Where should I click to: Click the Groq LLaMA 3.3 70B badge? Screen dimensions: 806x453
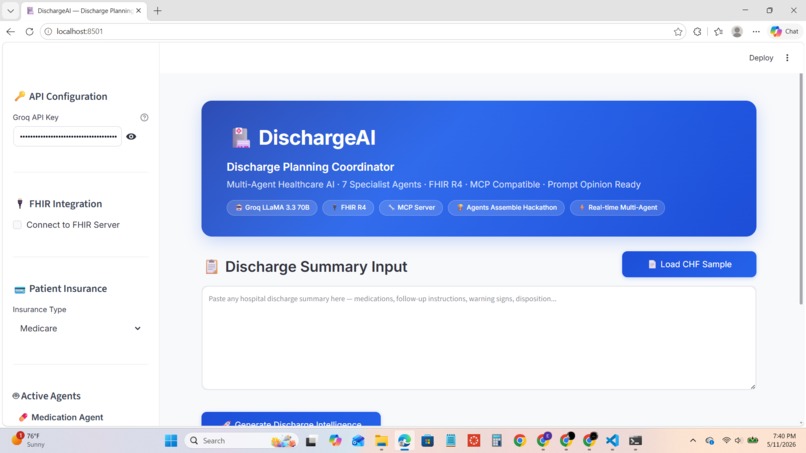coord(272,208)
